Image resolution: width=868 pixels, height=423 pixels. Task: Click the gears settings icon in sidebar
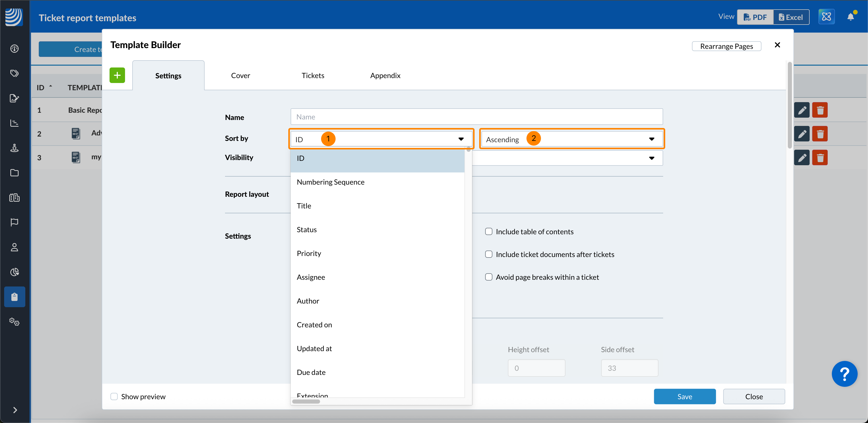click(14, 321)
